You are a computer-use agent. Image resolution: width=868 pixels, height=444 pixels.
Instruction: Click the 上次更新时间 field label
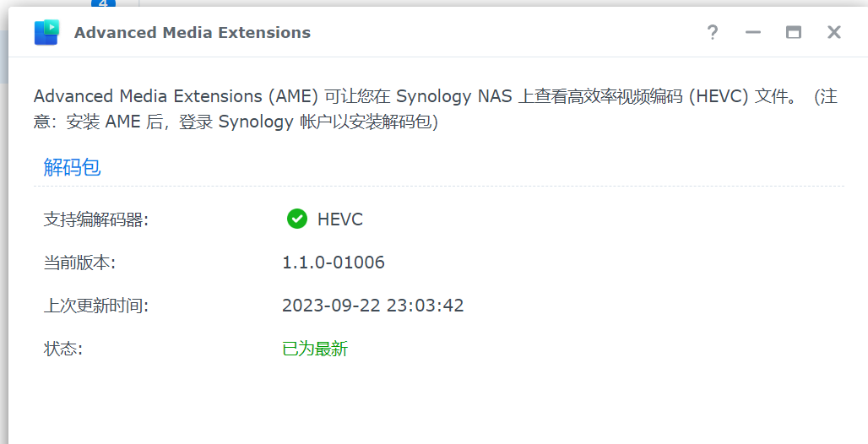pos(96,306)
